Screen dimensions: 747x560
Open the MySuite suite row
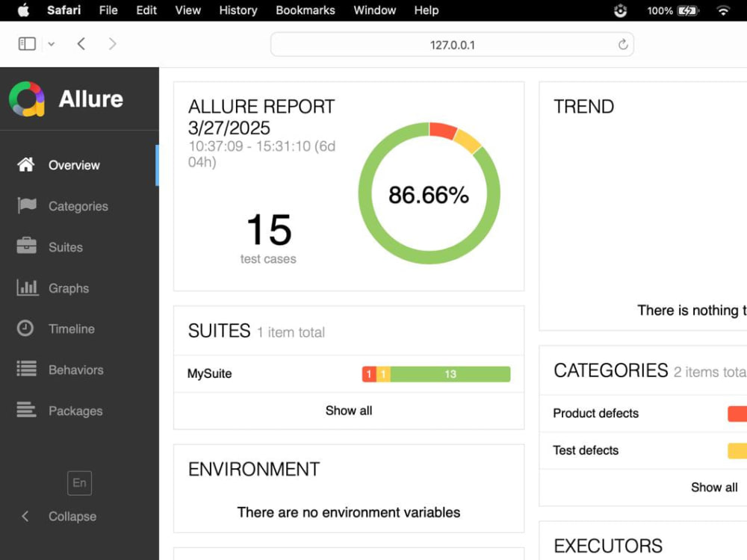(x=349, y=374)
